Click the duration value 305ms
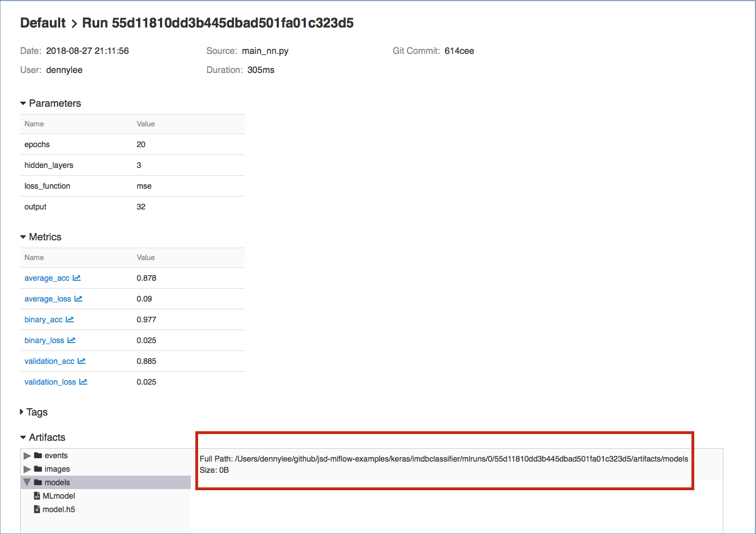 pyautogui.click(x=261, y=70)
